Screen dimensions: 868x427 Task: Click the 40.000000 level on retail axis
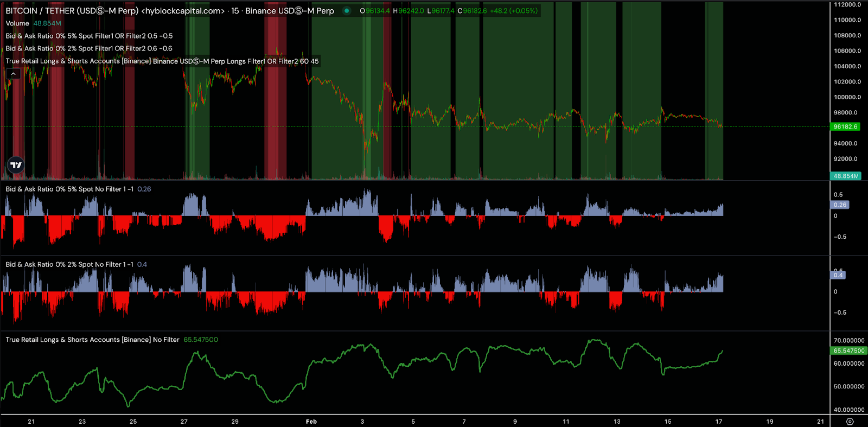click(x=849, y=410)
